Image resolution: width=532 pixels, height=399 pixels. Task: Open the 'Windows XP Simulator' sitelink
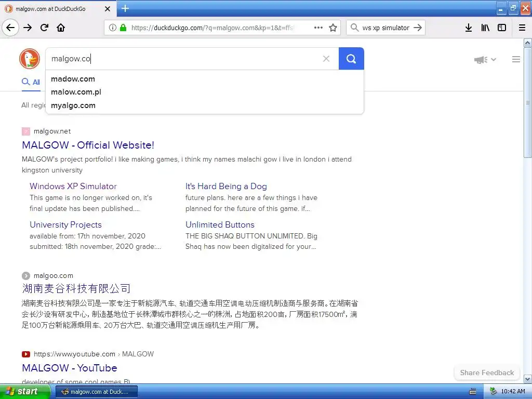point(73,187)
